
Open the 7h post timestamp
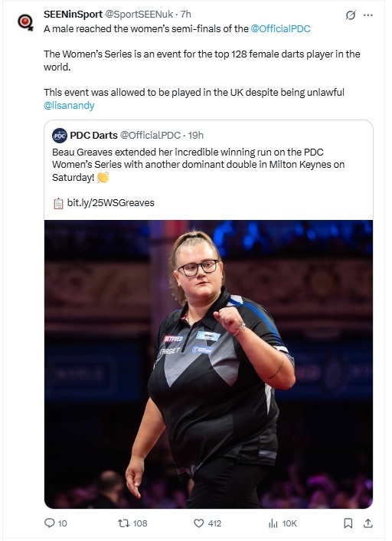186,14
